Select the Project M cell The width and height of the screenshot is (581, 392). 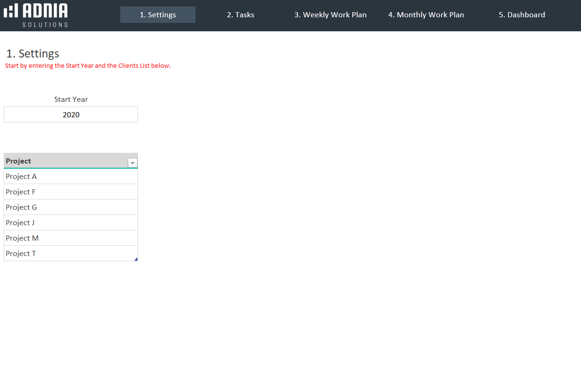tap(71, 238)
